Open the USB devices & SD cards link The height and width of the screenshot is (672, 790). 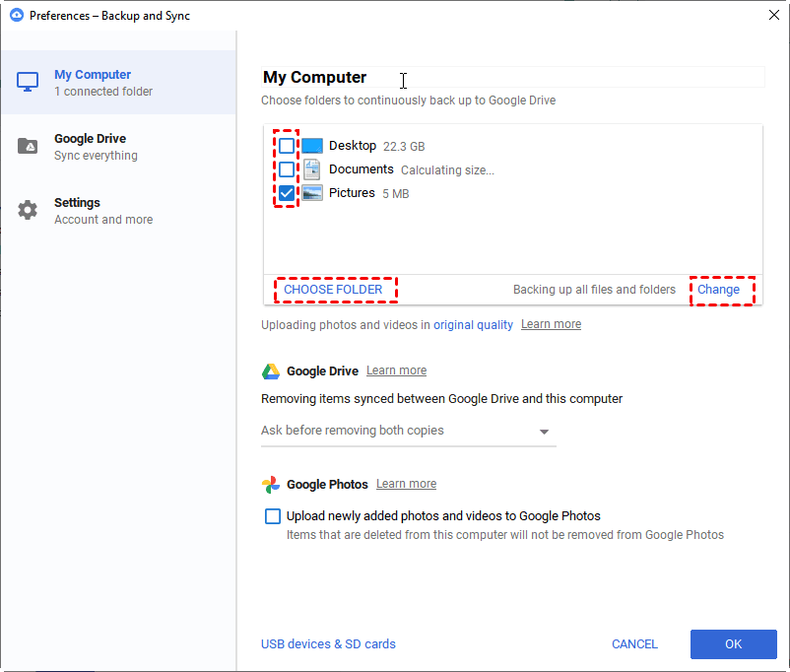[328, 644]
